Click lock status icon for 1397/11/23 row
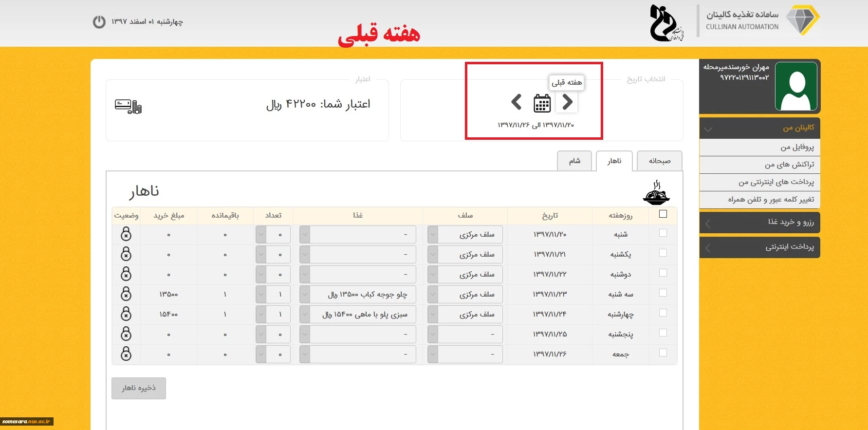The width and height of the screenshot is (868, 430). click(x=126, y=294)
